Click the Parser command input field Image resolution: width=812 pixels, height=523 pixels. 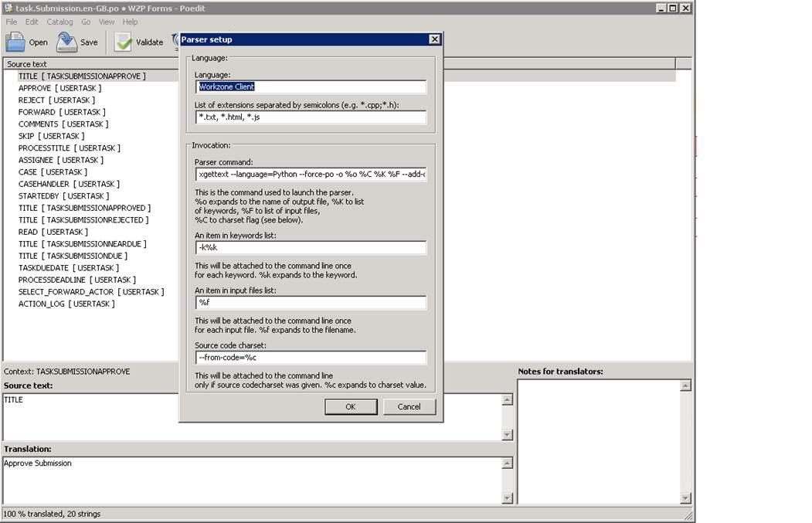click(x=311, y=174)
